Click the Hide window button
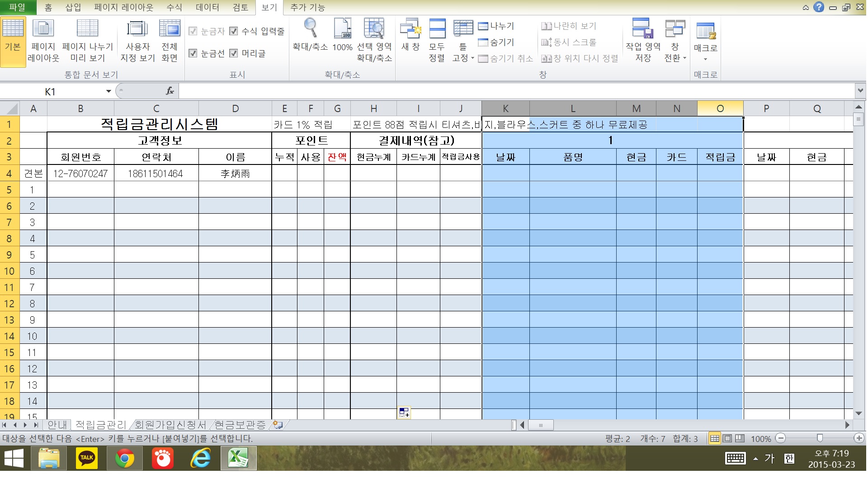The image size is (868, 488). coord(496,42)
